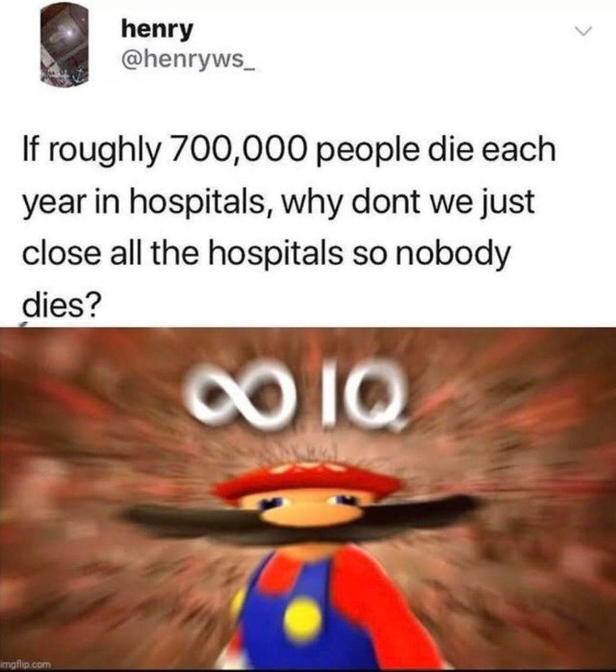Expand the tweet options chevron
Viewport: 616px width, 672px height.
(583, 31)
